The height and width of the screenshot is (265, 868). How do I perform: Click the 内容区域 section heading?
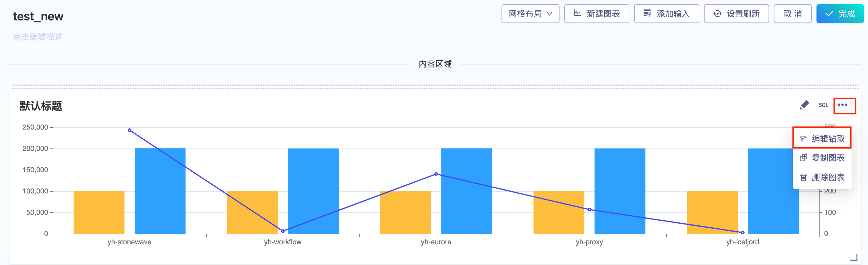pos(435,64)
